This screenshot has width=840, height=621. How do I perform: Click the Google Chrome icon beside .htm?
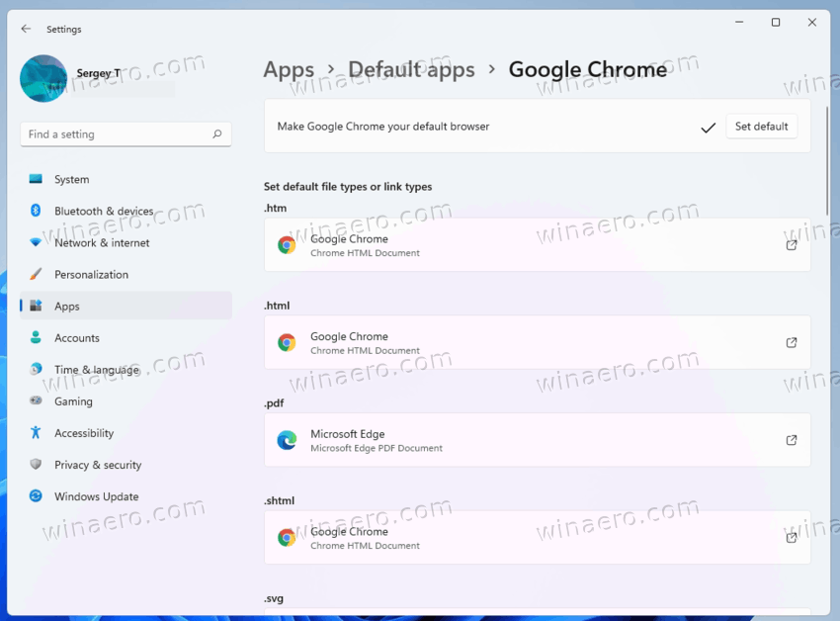tap(287, 244)
